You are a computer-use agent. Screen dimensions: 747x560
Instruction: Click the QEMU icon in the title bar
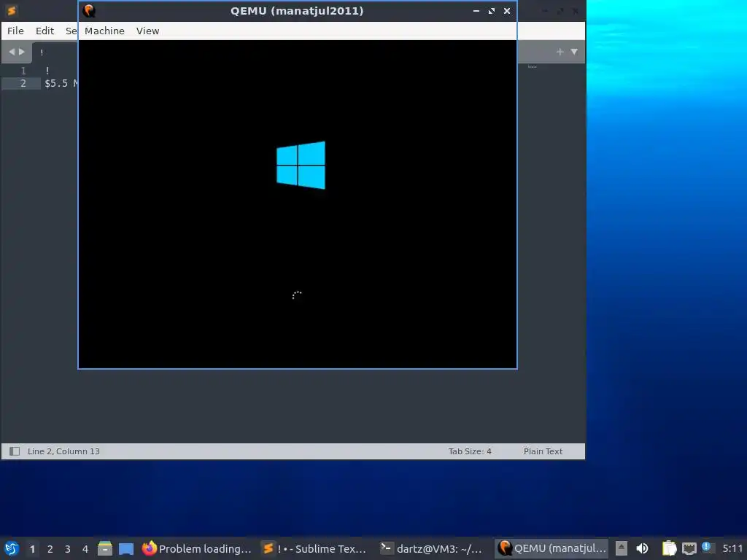pyautogui.click(x=88, y=10)
